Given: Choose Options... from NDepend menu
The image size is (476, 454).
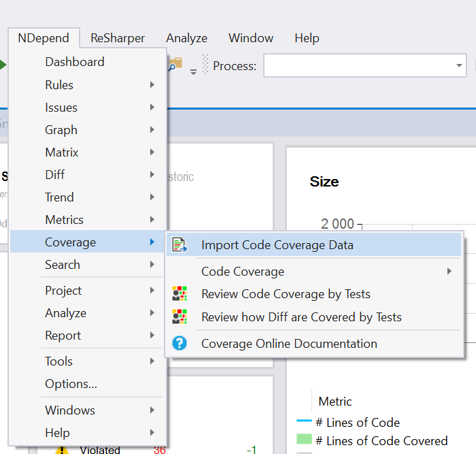Looking at the screenshot, I should [88, 384].
